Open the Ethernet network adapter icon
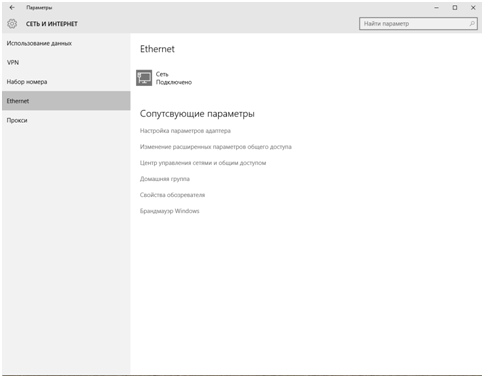The height and width of the screenshot is (378, 484). [x=144, y=78]
